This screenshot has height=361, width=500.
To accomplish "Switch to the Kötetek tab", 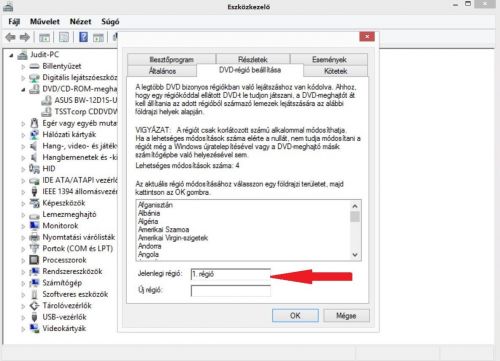I will point(336,71).
